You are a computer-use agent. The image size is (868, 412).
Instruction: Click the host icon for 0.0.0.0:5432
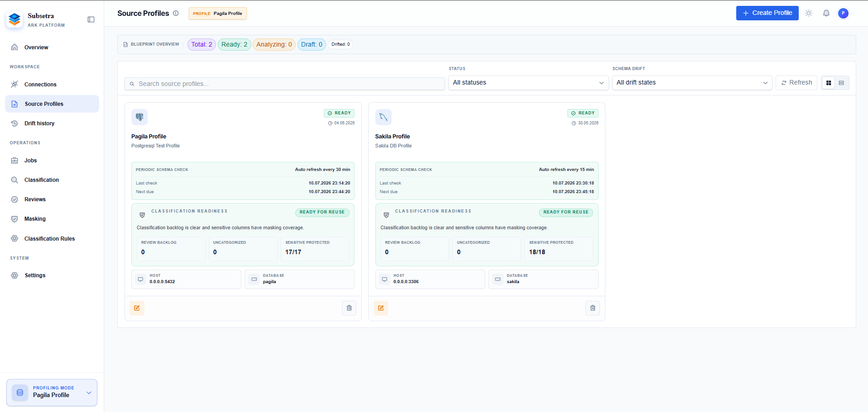tap(141, 279)
